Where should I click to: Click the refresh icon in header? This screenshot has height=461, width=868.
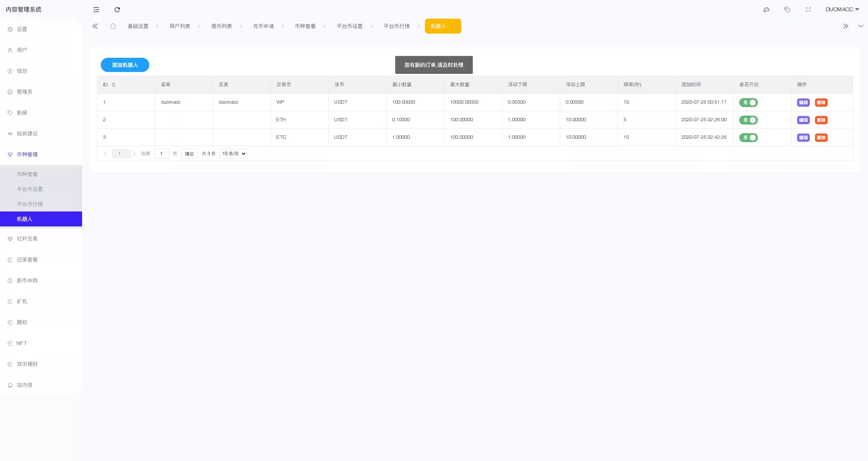pyautogui.click(x=117, y=10)
